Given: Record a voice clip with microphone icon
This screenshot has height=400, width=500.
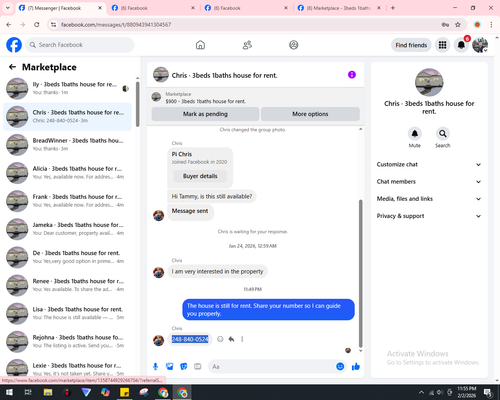Looking at the screenshot, I should point(155,367).
